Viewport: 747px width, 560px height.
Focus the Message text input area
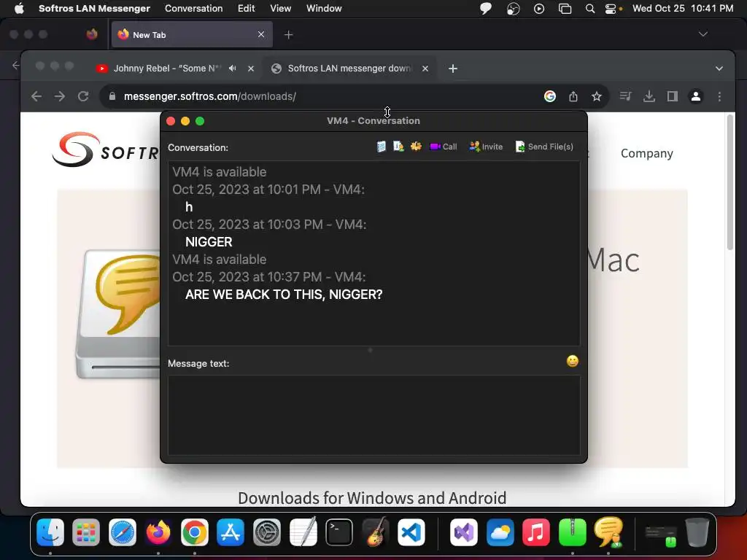374,415
